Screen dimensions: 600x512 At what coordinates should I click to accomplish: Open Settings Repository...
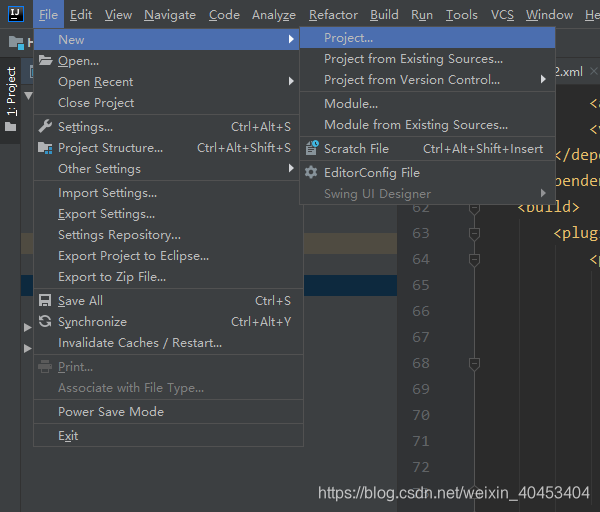[168, 235]
